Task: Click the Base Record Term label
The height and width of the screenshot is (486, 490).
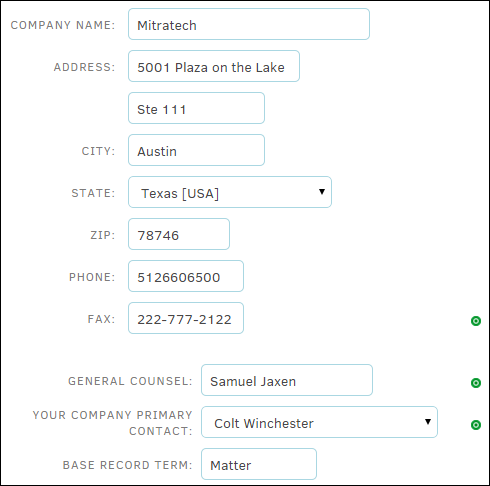Action: (128, 465)
